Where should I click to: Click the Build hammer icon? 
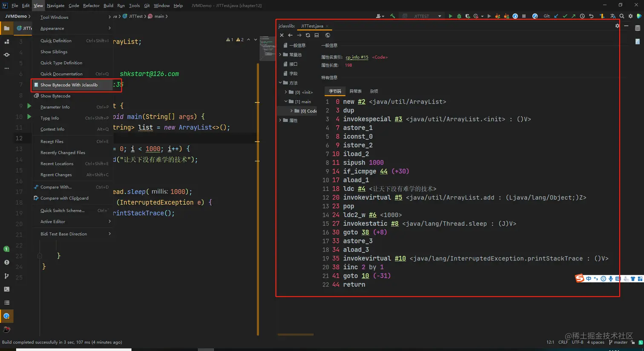point(393,16)
